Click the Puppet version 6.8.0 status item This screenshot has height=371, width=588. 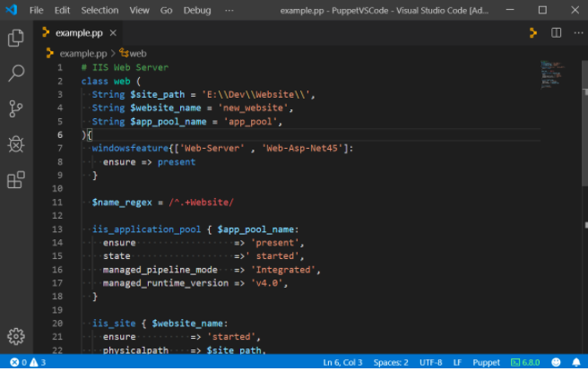coord(525,362)
